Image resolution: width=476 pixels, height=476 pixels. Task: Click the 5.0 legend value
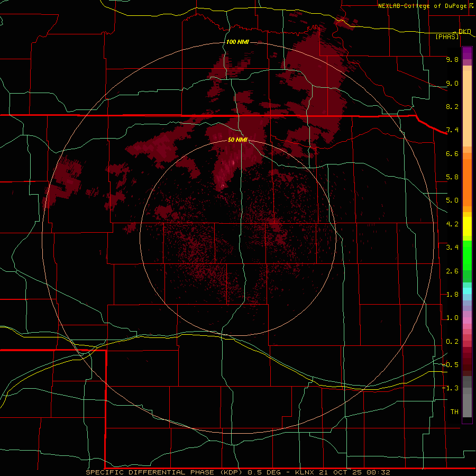point(452,200)
